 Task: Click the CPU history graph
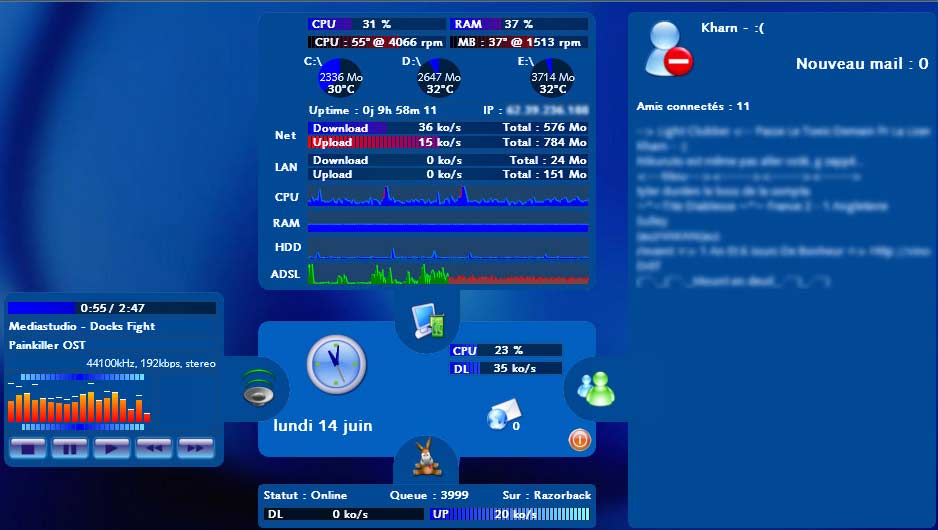coord(447,196)
